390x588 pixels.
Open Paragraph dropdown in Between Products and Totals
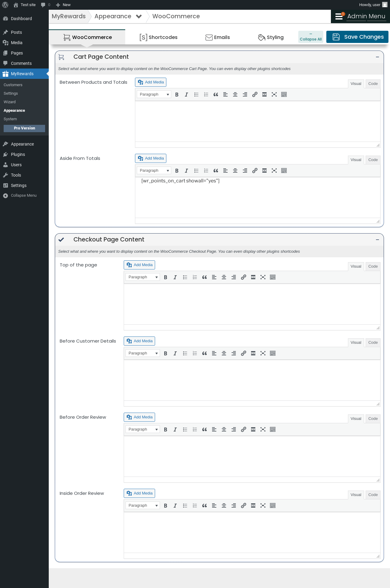pyautogui.click(x=154, y=94)
